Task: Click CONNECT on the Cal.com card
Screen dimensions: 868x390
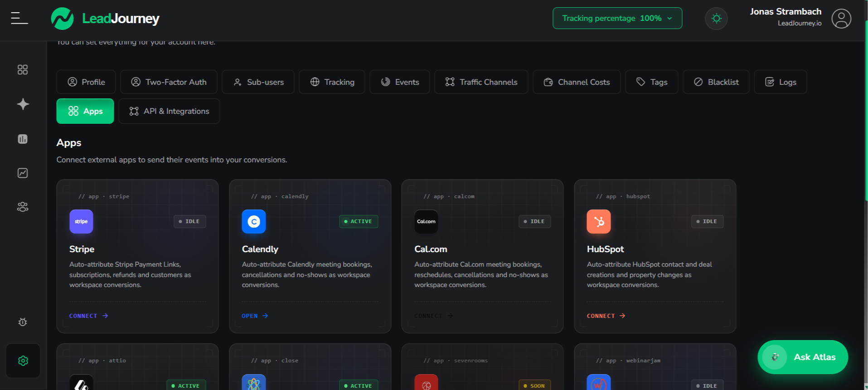Action: tap(433, 316)
